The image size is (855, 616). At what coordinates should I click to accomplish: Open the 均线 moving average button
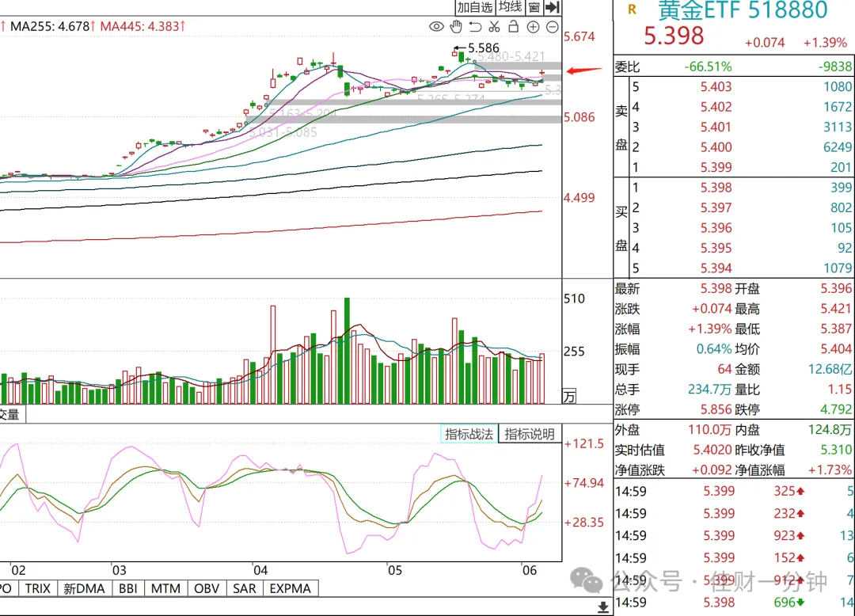pyautogui.click(x=511, y=7)
